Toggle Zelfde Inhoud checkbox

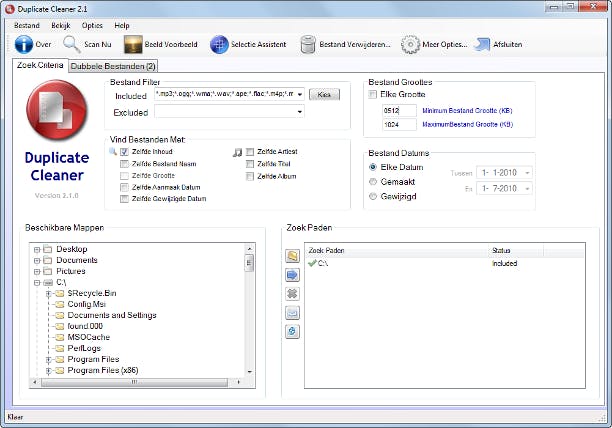[x=124, y=152]
